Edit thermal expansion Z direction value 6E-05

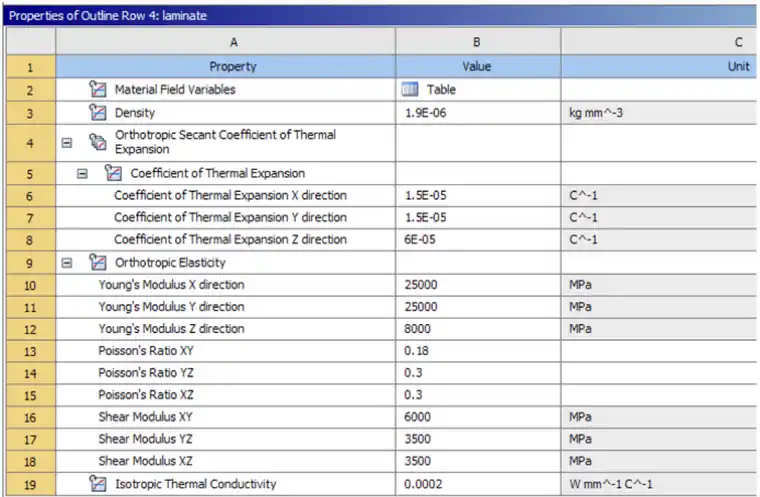(478, 240)
